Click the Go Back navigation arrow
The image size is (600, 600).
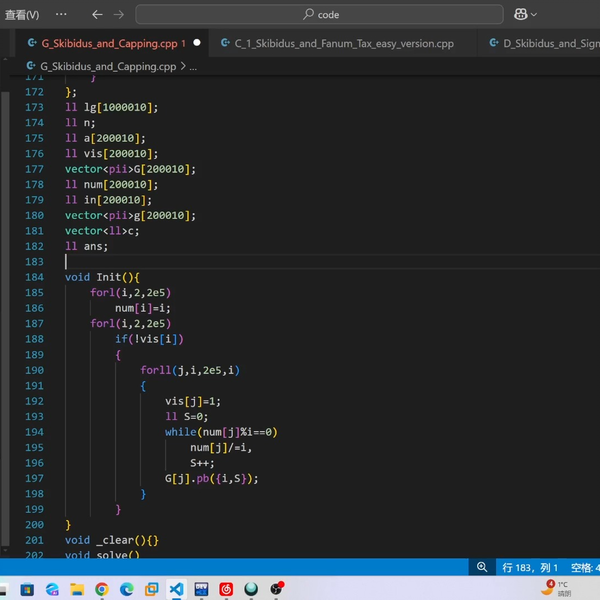[97, 15]
